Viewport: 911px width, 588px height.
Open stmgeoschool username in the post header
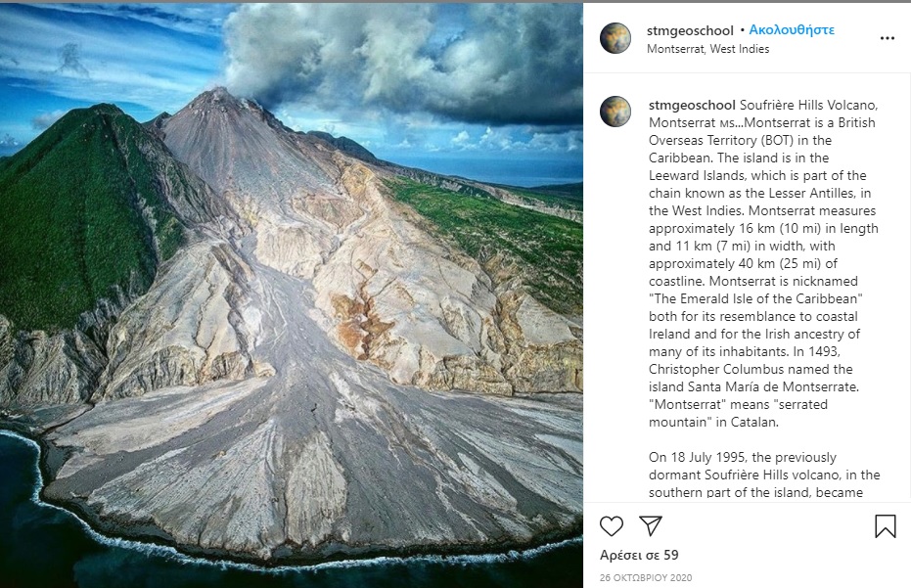tap(690, 30)
